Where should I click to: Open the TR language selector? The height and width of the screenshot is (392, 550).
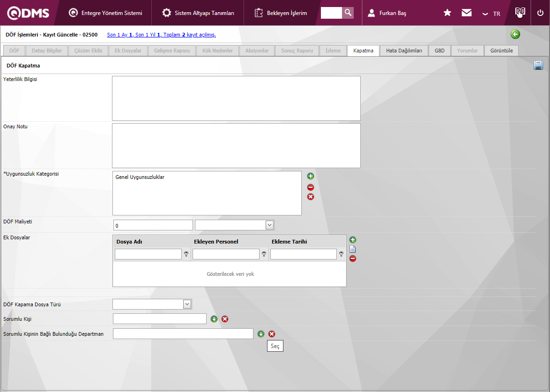pyautogui.click(x=491, y=14)
